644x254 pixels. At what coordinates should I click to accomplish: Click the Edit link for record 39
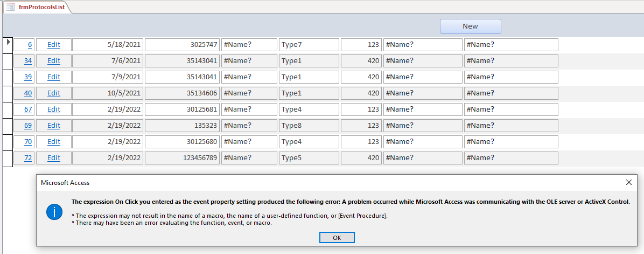point(54,77)
